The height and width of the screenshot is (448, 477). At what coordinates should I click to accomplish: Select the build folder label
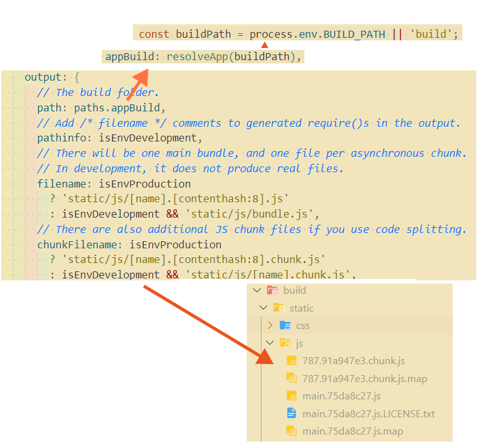click(x=295, y=291)
